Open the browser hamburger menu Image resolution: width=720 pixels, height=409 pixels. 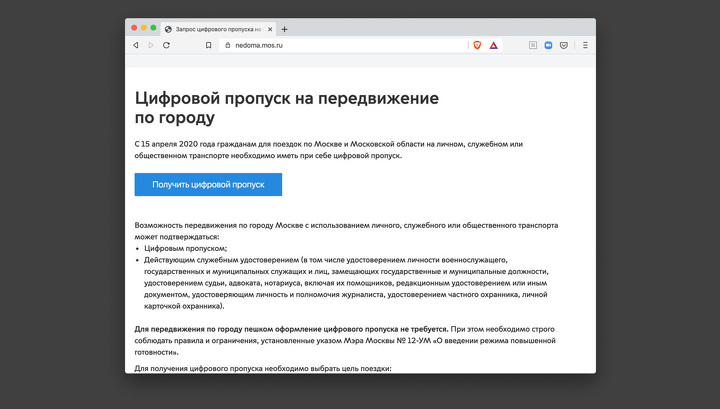click(x=585, y=45)
